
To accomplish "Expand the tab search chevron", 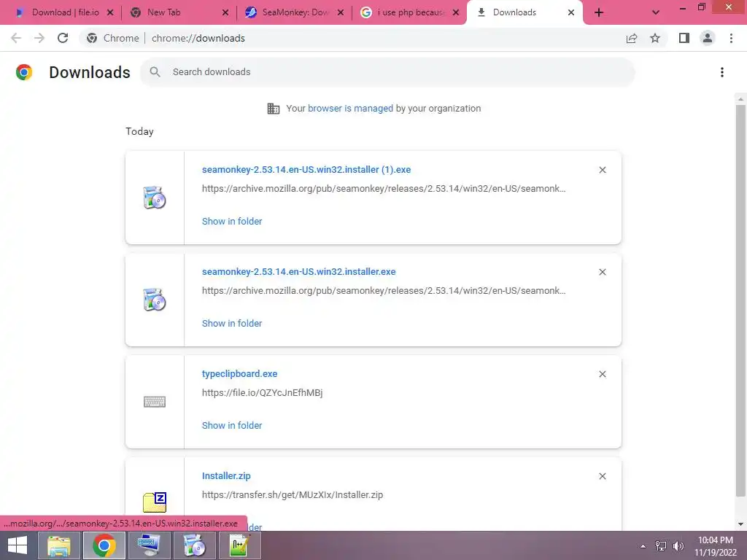I will pos(656,12).
